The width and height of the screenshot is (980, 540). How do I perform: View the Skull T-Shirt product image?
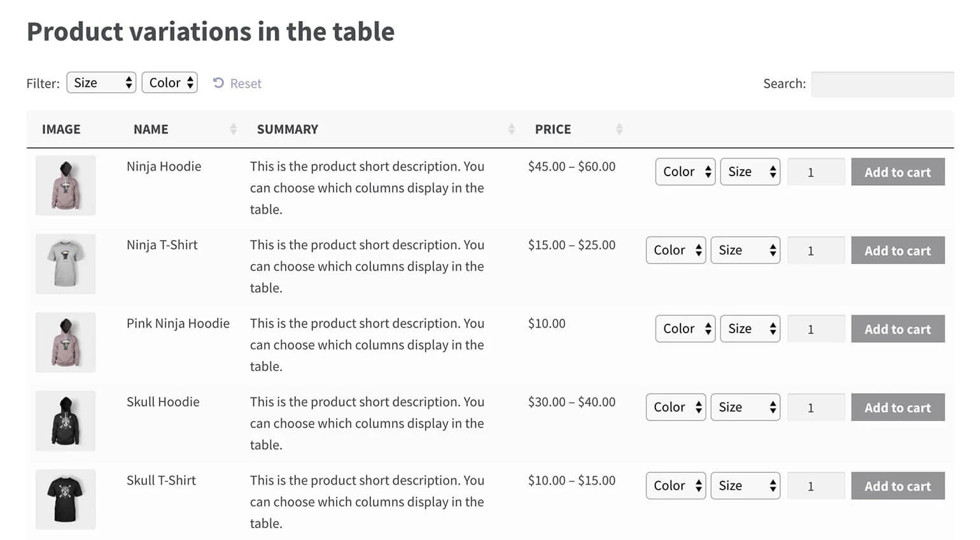pos(66,499)
